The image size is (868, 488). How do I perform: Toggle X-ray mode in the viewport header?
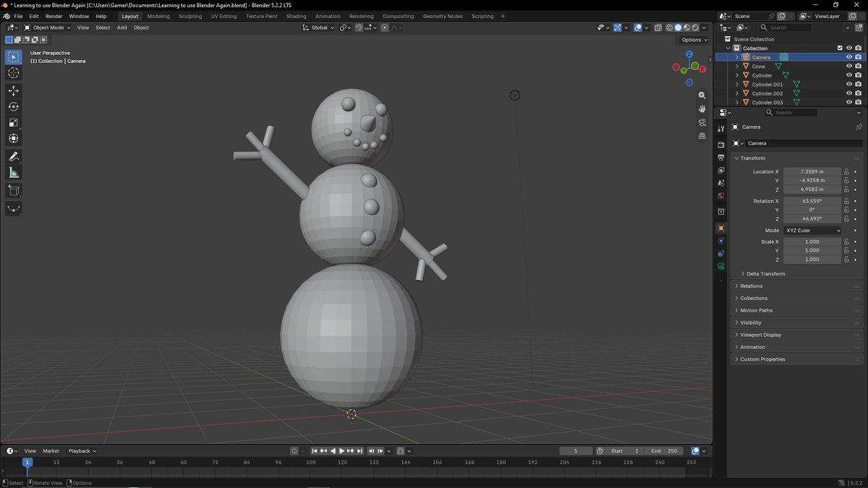tap(658, 27)
